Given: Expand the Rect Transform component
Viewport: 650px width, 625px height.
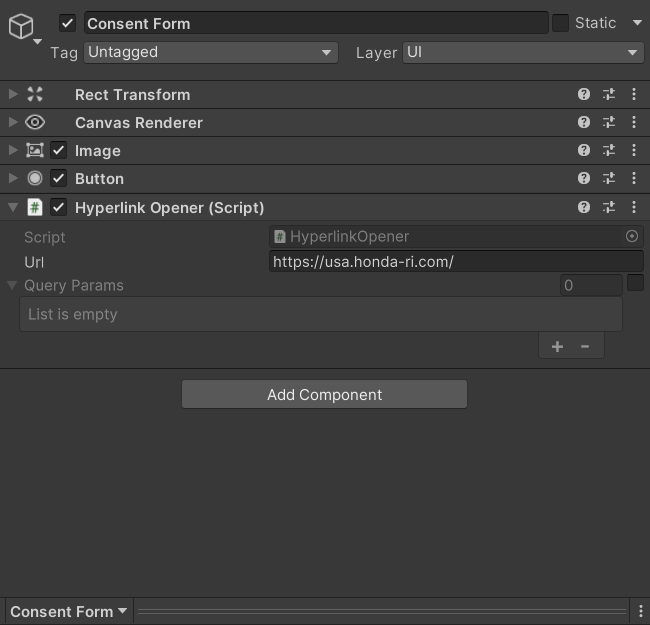Looking at the screenshot, I should pyautogui.click(x=13, y=94).
